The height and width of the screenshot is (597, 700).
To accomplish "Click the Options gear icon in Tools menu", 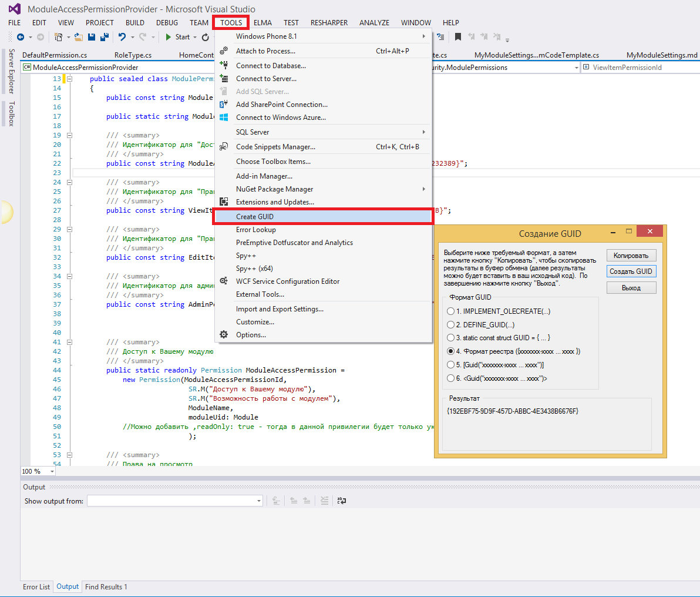I will click(223, 335).
